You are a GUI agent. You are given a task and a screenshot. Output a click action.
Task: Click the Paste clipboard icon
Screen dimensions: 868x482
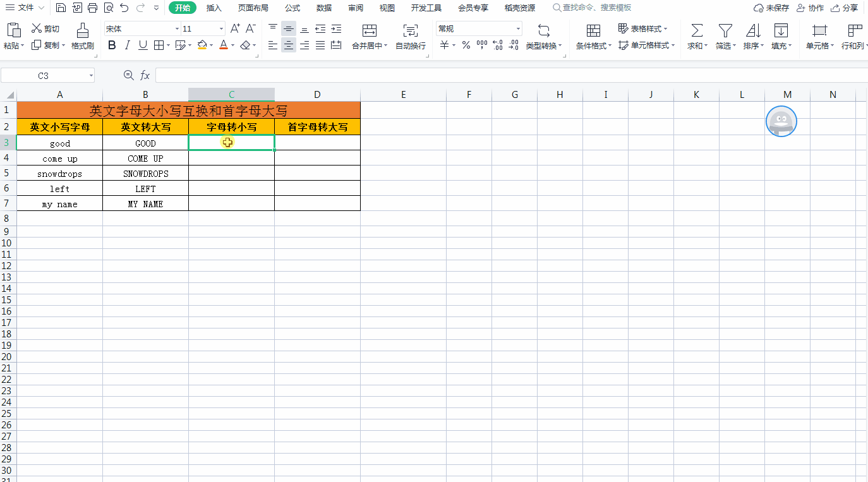(x=14, y=30)
